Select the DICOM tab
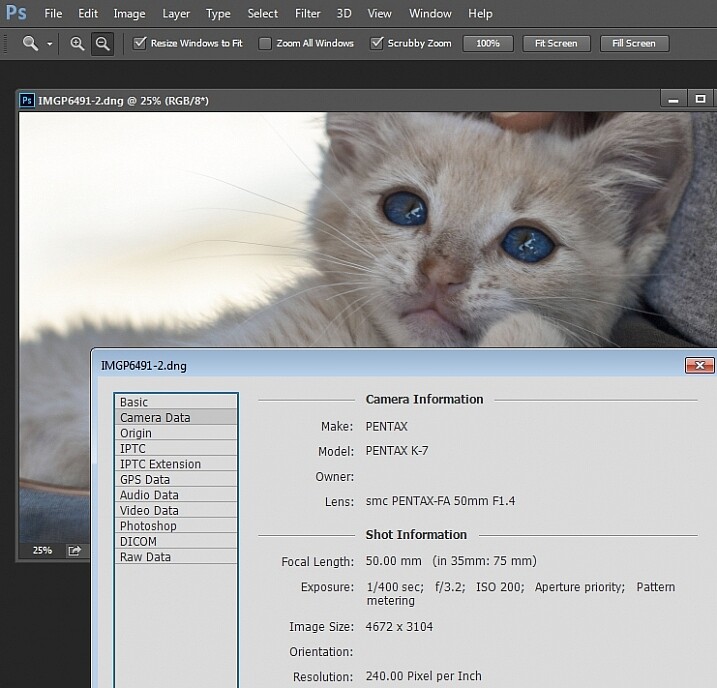This screenshot has width=717, height=688. pyautogui.click(x=176, y=542)
